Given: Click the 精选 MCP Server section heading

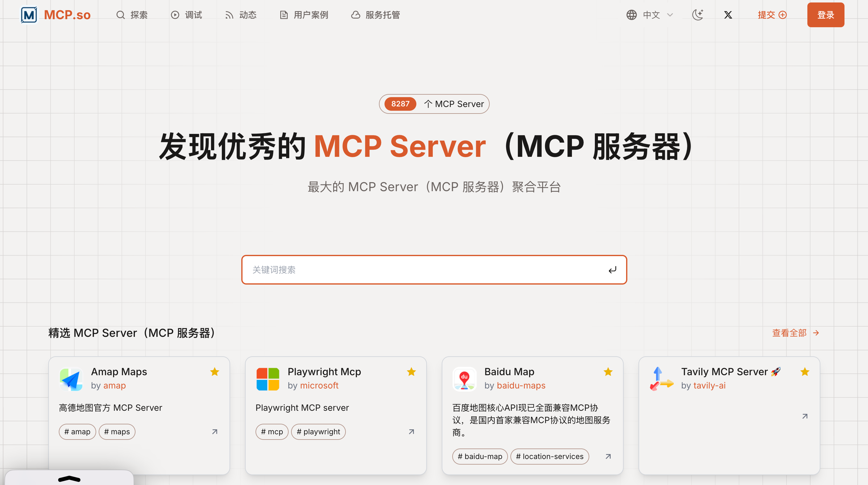Looking at the screenshot, I should click(132, 333).
